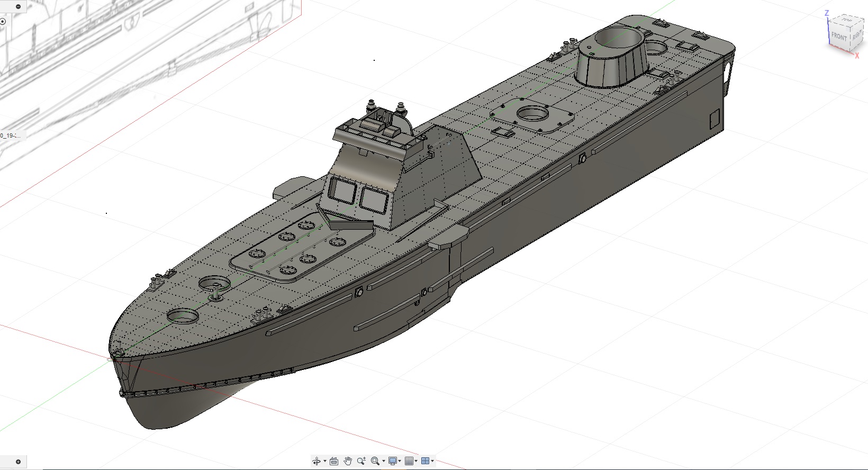Click the TOP face of ViewCube
This screenshot has width=868, height=470.
[x=847, y=20]
